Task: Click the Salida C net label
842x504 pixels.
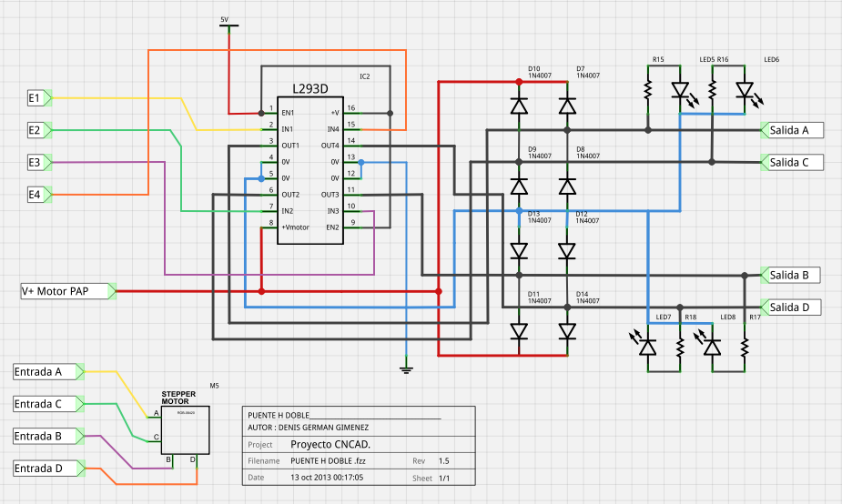Action: 792,162
